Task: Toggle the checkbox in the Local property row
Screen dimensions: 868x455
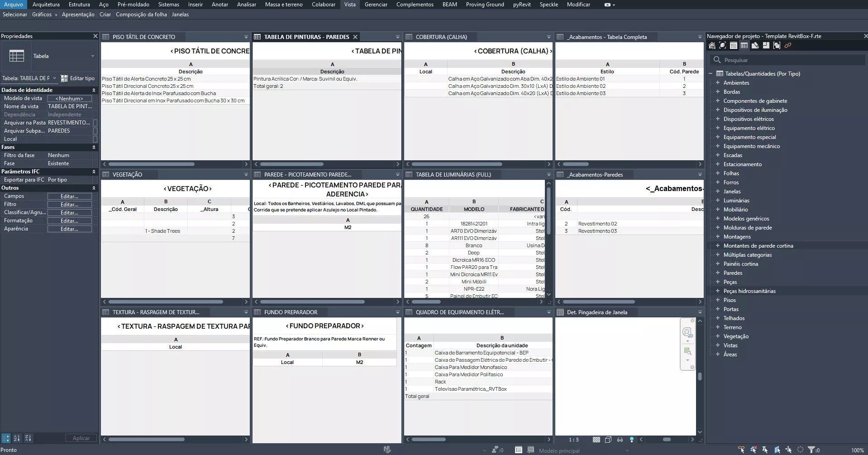Action: click(95, 139)
